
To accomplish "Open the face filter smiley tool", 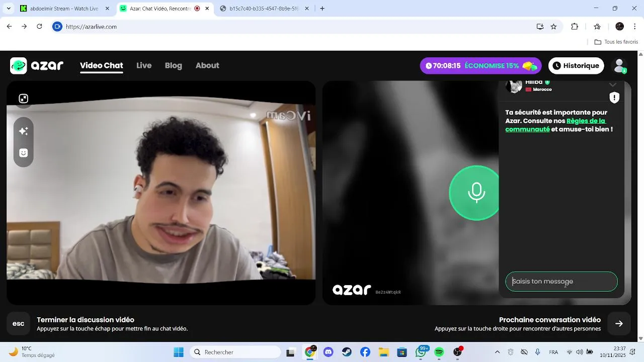I will 23,153.
